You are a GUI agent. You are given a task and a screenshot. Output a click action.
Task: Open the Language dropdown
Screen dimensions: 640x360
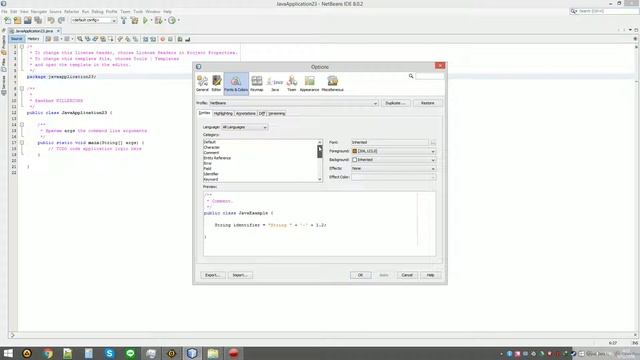point(244,127)
